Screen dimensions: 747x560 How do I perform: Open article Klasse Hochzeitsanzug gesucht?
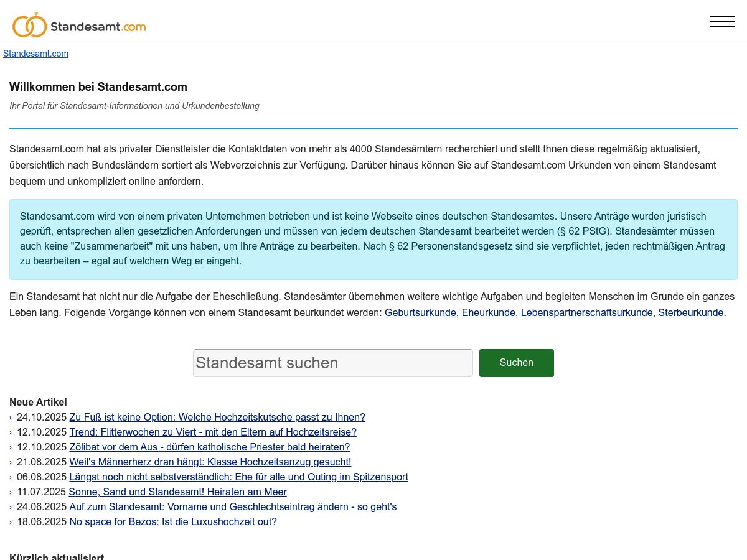[x=210, y=462]
